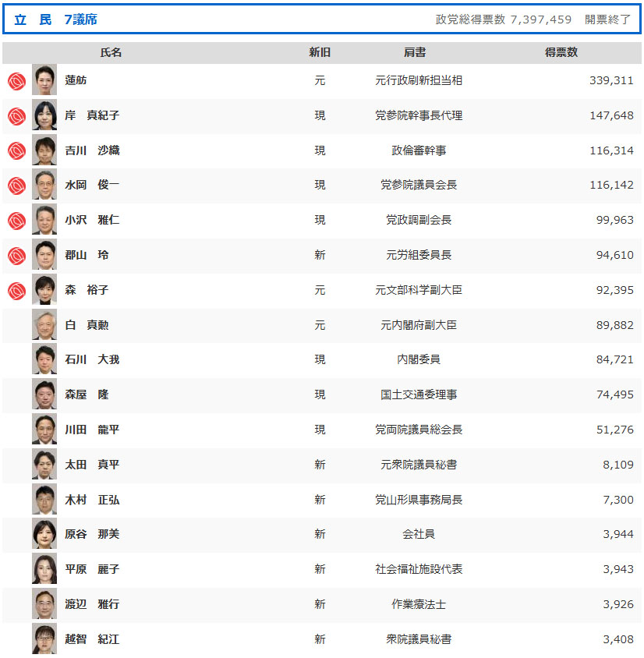Select 越智 紀江's photo

pyautogui.click(x=44, y=639)
